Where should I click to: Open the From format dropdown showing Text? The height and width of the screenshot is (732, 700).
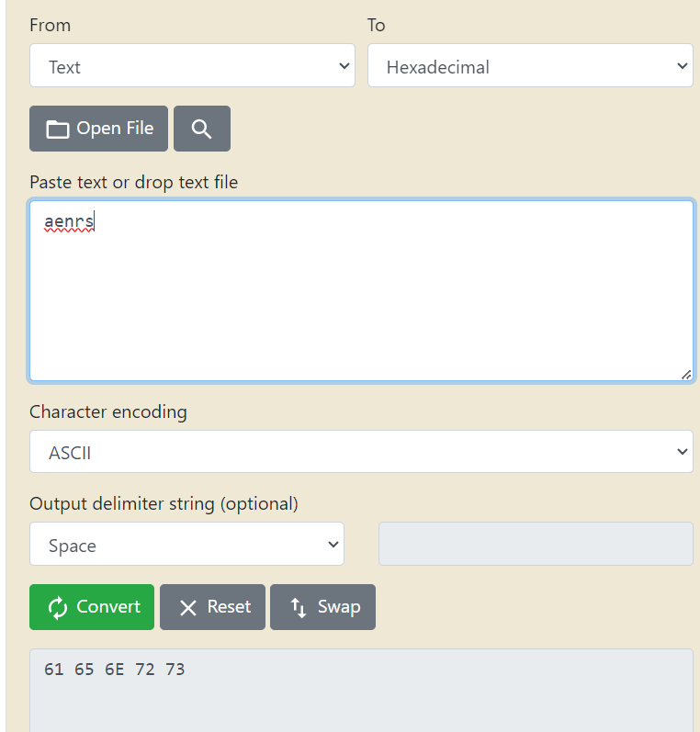192,65
